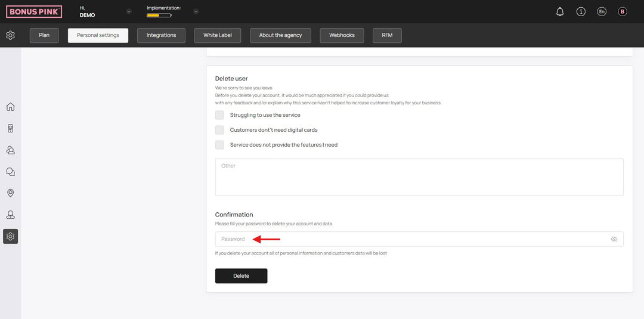Open the chat messages sidebar icon
The image size is (644, 319).
point(11,172)
